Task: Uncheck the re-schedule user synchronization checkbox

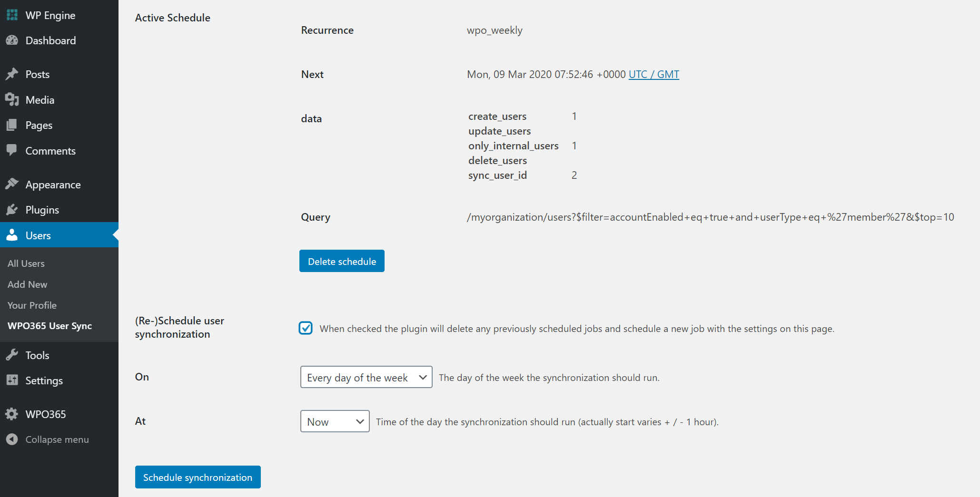Action: (306, 328)
